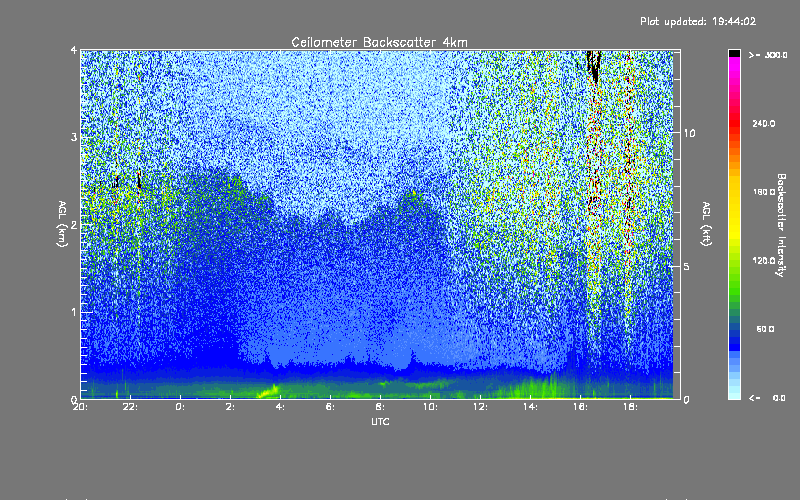Click the black top segment of the colorbar
This screenshot has height=500, width=800.
[x=734, y=53]
